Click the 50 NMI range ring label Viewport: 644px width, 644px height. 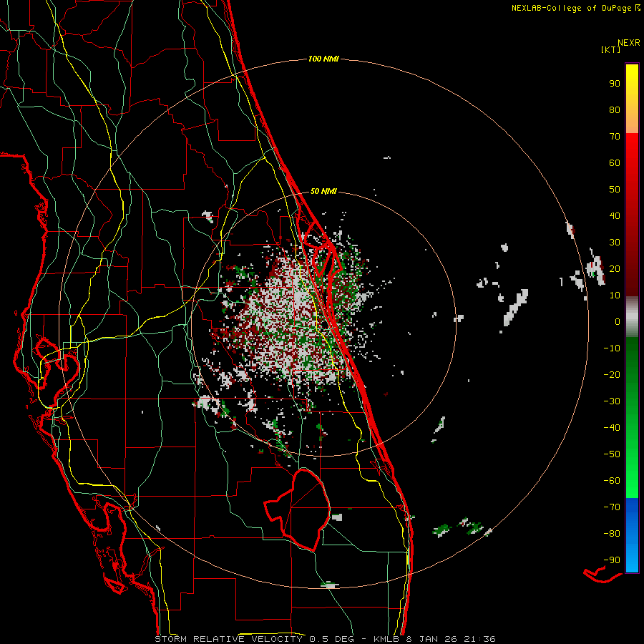323,191
